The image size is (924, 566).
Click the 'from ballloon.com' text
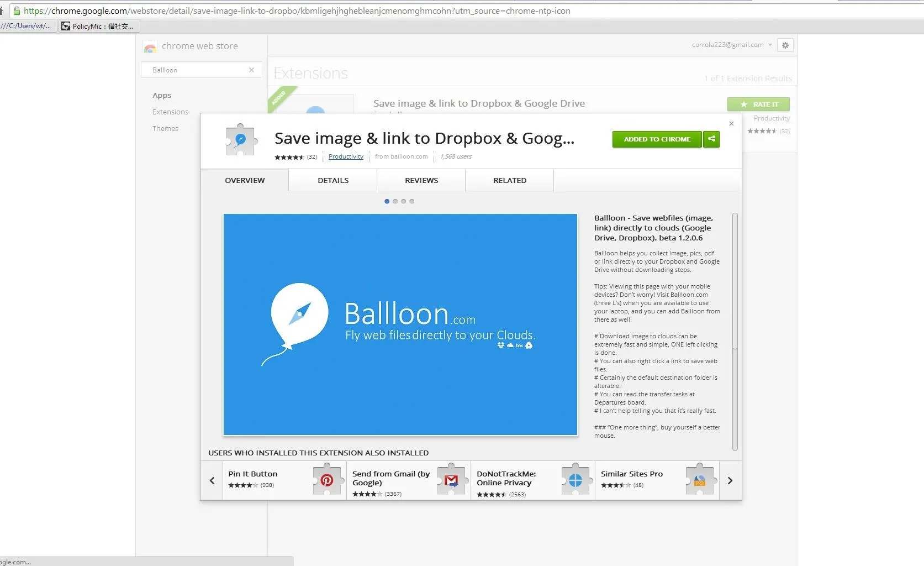point(402,156)
